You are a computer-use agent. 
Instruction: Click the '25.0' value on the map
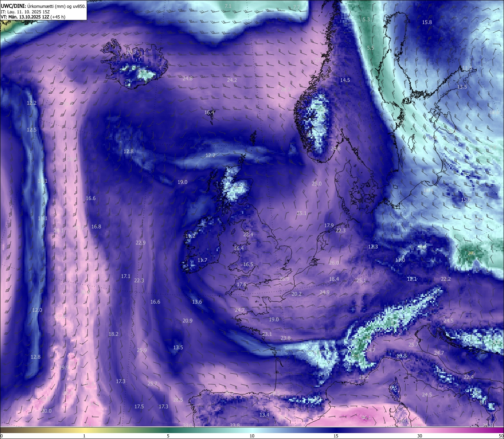(317, 183)
